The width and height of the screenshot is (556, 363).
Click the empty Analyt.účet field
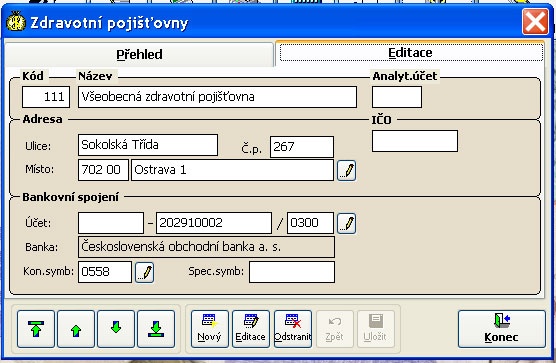point(397,97)
